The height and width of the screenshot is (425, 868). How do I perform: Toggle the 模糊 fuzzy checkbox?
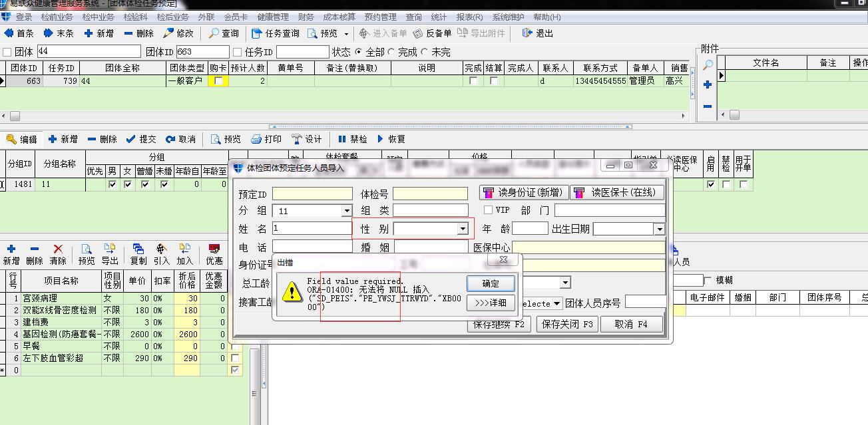coord(708,281)
